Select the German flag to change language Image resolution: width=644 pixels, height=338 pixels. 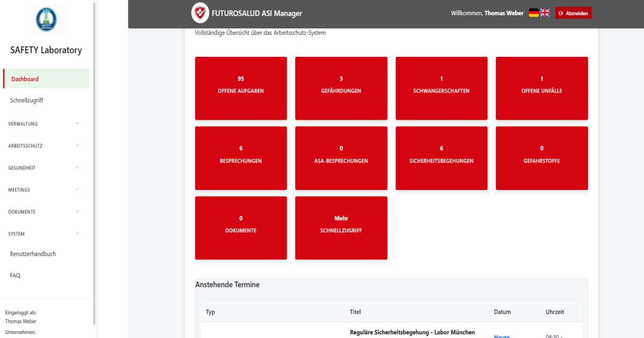coord(533,12)
